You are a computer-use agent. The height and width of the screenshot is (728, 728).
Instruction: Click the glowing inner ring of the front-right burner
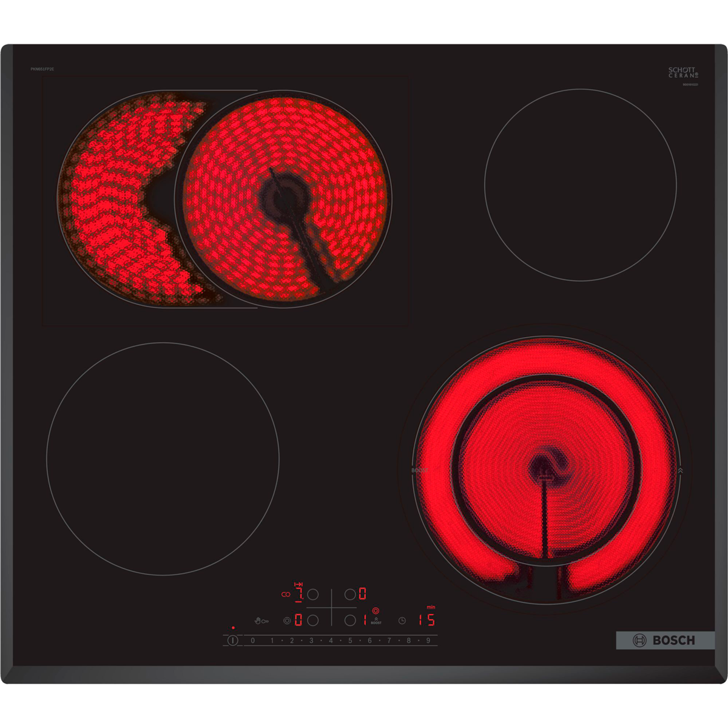(546, 470)
